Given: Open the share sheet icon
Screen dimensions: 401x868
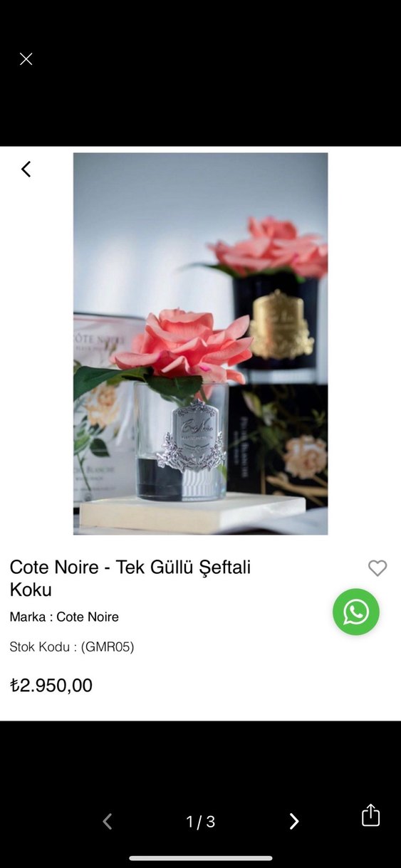Looking at the screenshot, I should [x=370, y=815].
